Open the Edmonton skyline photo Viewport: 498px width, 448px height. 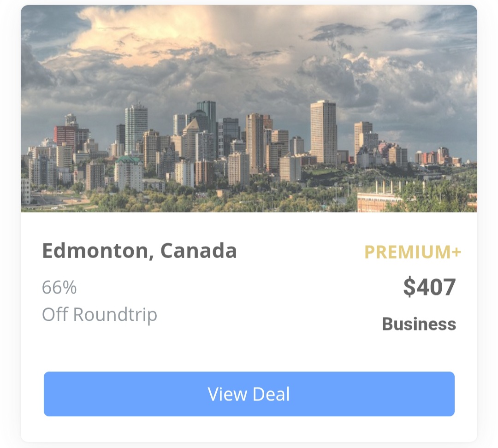point(249,109)
